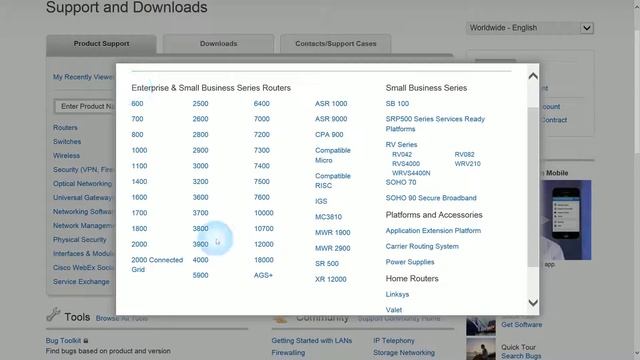
Task: Click the Enter Product Name field
Action: pyautogui.click(x=85, y=106)
